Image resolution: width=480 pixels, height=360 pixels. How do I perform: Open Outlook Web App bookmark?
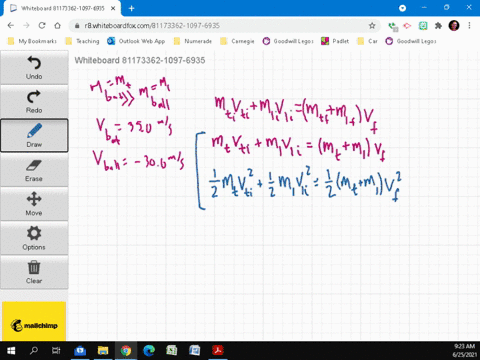coord(136,41)
